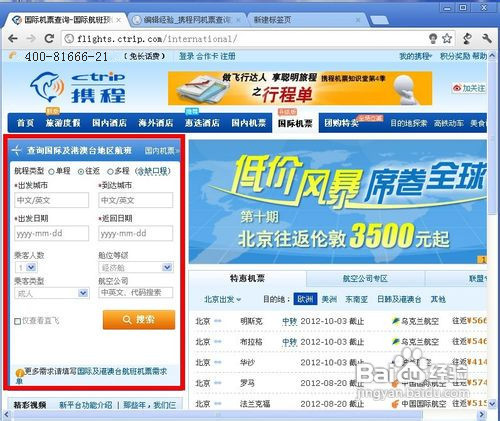Expand the 北京出发 departure city dropdown
Screen dimensions: 500x421
(222, 299)
